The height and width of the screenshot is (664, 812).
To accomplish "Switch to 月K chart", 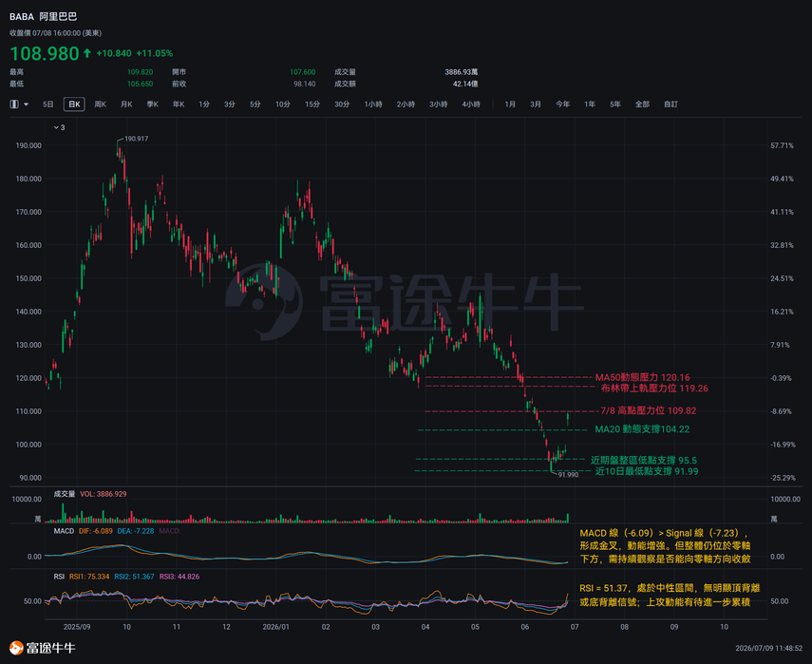I will 126,104.
